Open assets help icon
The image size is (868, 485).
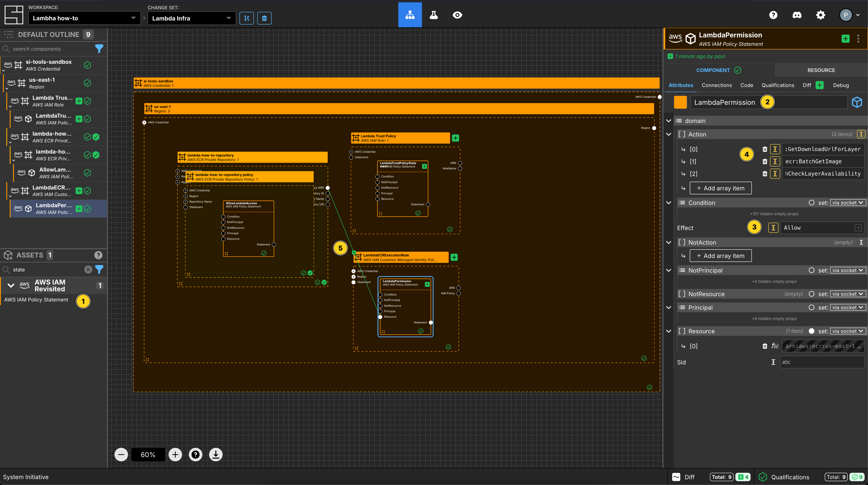(x=98, y=255)
